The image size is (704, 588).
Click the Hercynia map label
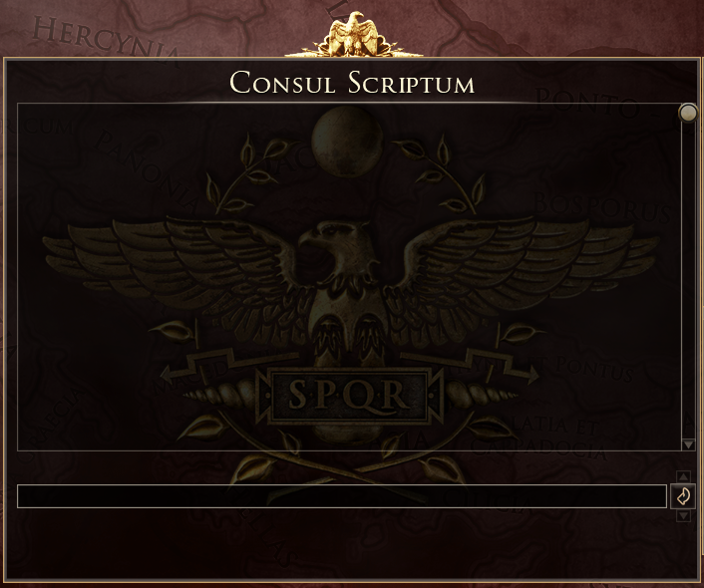point(106,41)
